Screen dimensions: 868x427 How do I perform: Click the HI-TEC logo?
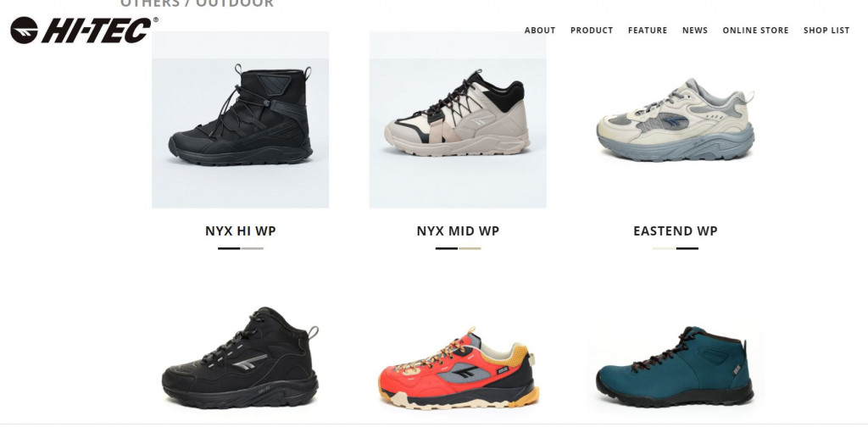84,30
